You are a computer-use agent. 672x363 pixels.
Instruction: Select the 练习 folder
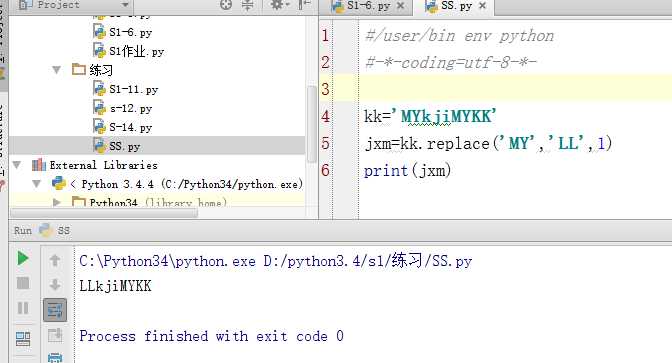(x=93, y=70)
